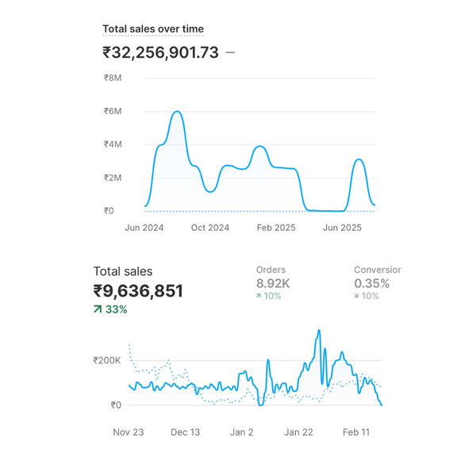
Task: Click the up arrow next to Orders 10%
Action: coord(259,296)
